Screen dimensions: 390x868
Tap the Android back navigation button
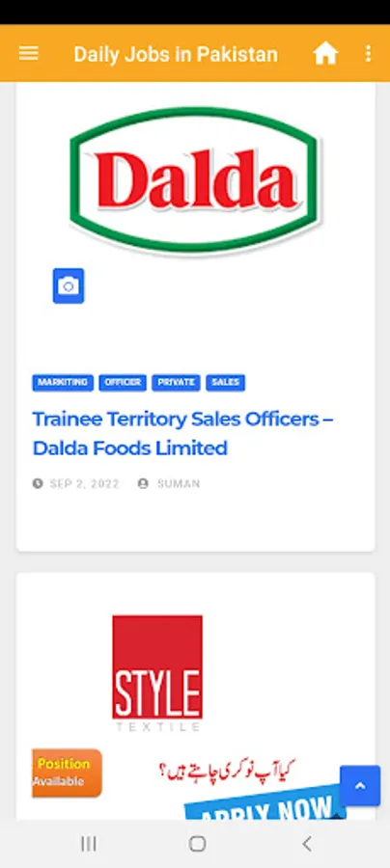pyautogui.click(x=306, y=844)
